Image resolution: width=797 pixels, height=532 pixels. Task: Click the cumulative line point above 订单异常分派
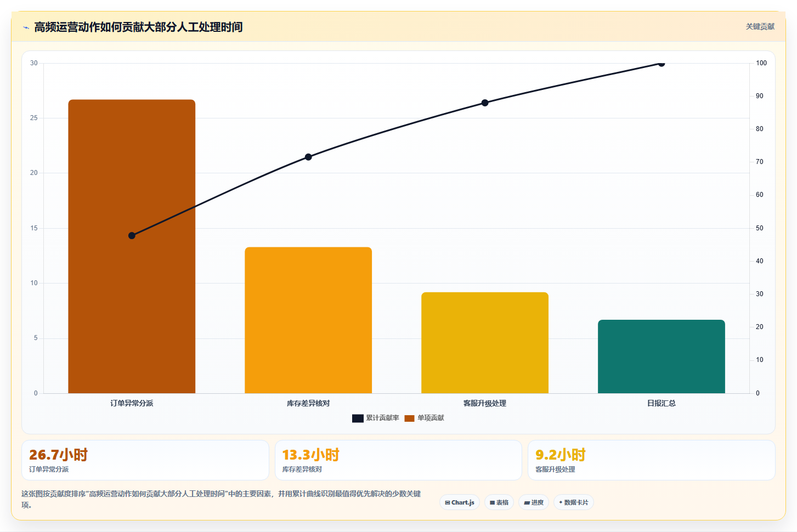pos(132,236)
